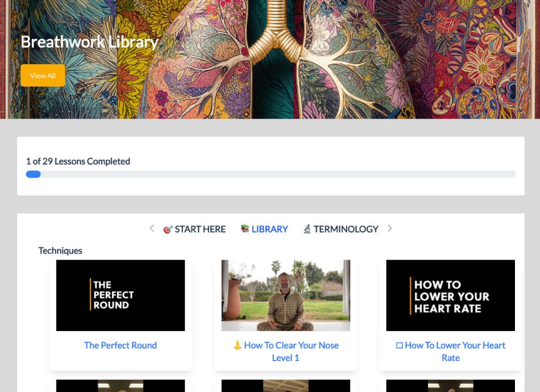Open the START HERE tab

click(x=194, y=229)
